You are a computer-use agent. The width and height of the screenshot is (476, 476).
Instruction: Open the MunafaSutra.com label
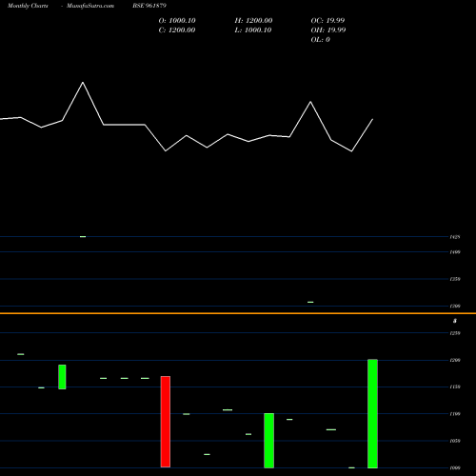[90, 6]
